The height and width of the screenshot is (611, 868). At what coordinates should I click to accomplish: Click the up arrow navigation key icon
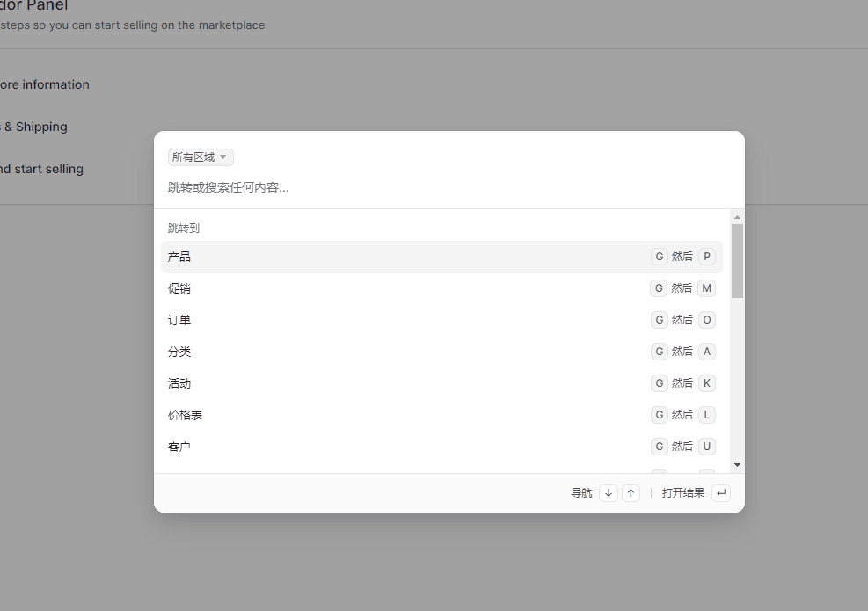[x=631, y=493]
